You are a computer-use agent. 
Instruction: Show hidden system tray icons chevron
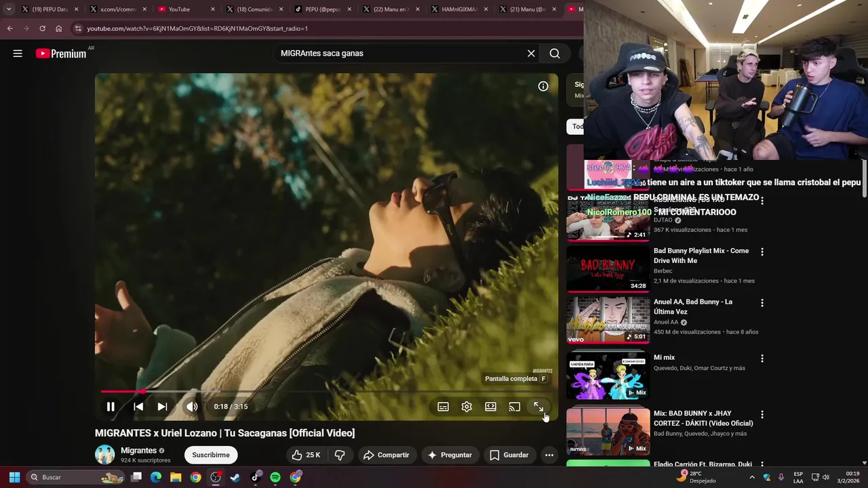tap(752, 477)
